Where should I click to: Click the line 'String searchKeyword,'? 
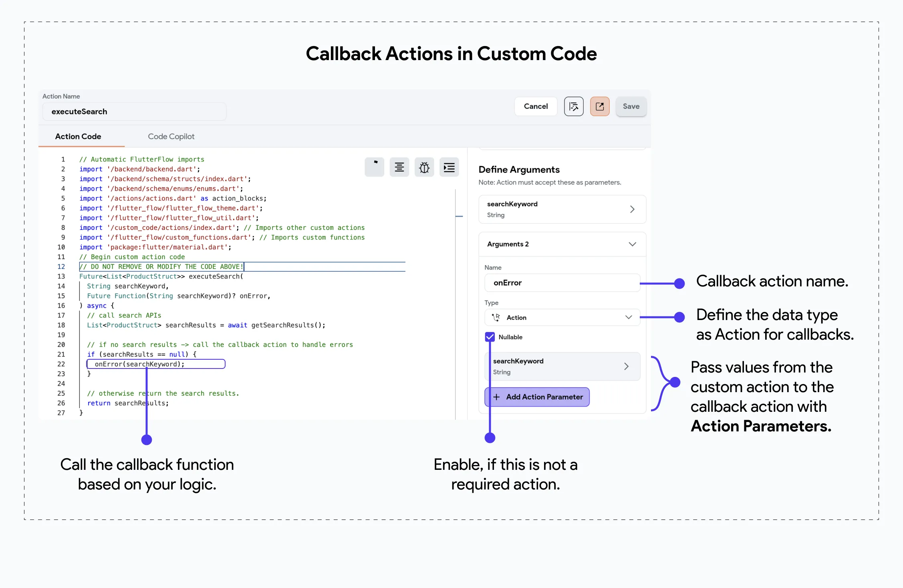tap(128, 286)
